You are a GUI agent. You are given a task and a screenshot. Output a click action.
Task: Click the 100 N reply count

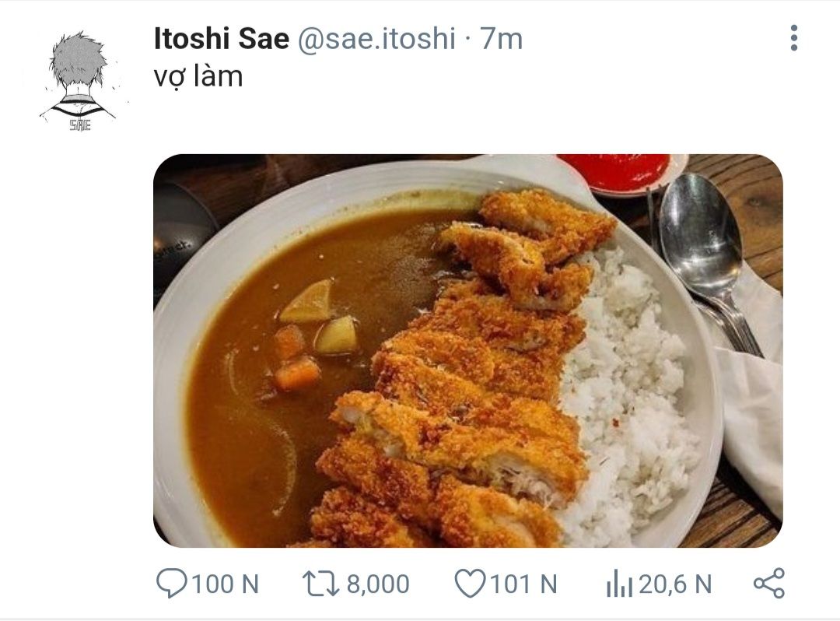click(225, 584)
